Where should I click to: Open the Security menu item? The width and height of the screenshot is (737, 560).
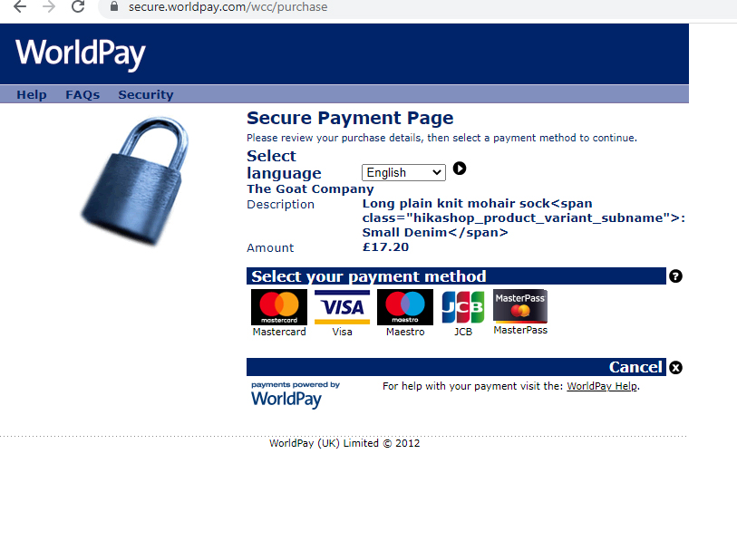[146, 94]
